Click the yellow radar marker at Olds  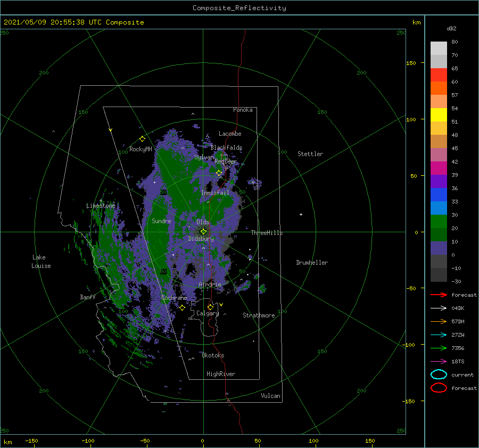pos(203,232)
